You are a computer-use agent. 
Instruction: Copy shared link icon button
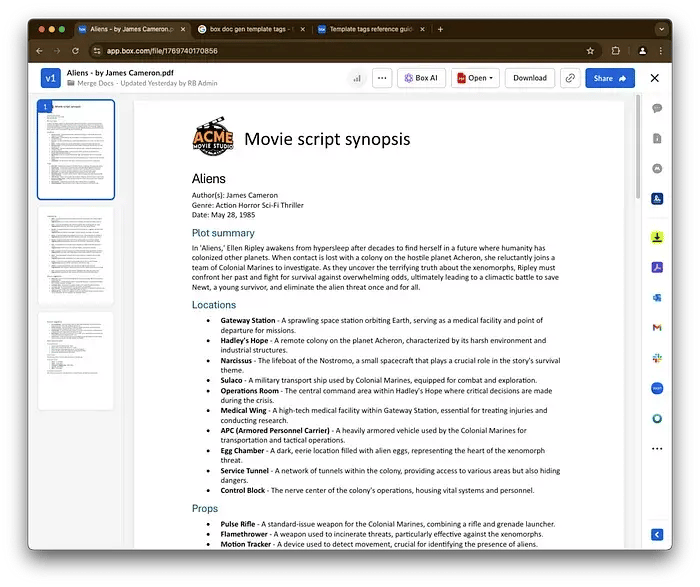click(570, 78)
